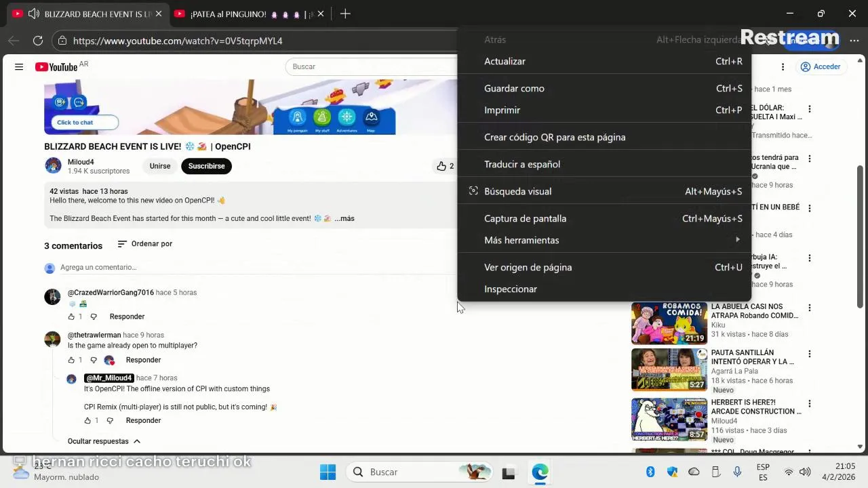The width and height of the screenshot is (868, 488).
Task: Click the Suscribirse button
Action: (206, 166)
